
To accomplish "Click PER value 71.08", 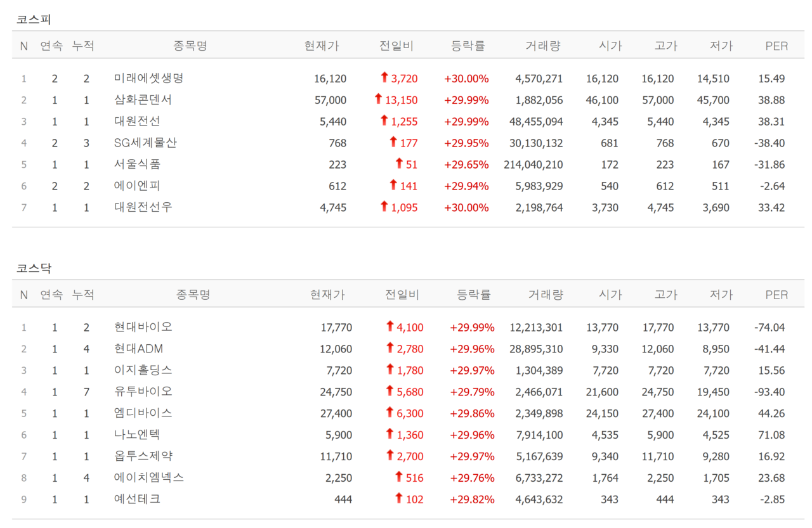I will tap(771, 435).
